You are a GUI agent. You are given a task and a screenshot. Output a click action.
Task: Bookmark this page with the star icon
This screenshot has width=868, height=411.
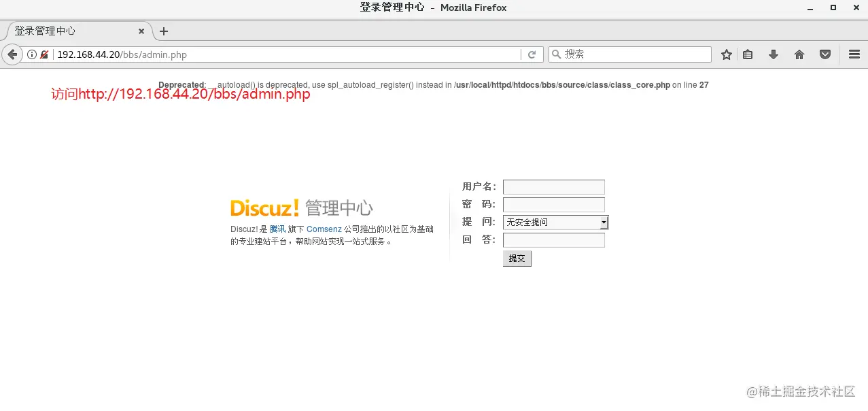click(x=727, y=54)
